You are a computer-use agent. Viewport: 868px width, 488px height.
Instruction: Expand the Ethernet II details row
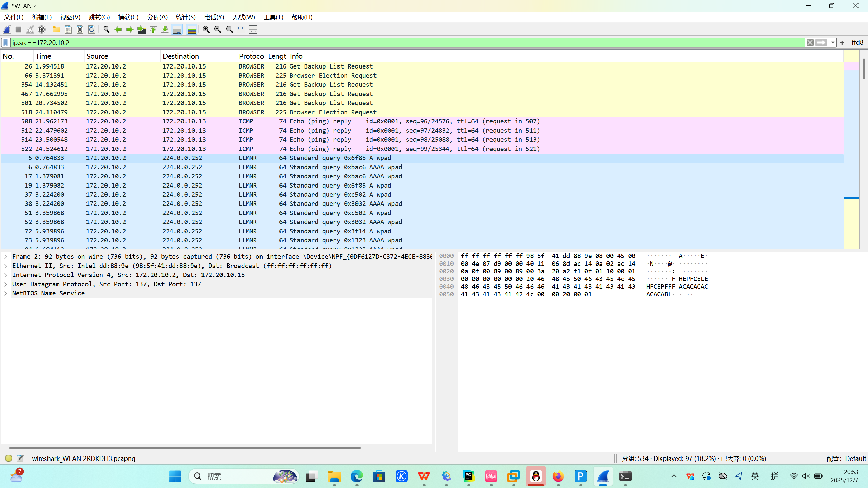point(6,266)
